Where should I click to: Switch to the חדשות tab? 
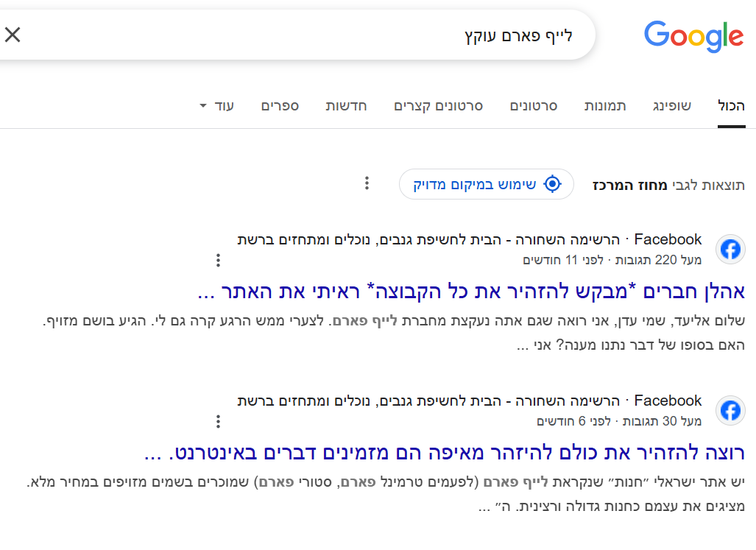346,106
